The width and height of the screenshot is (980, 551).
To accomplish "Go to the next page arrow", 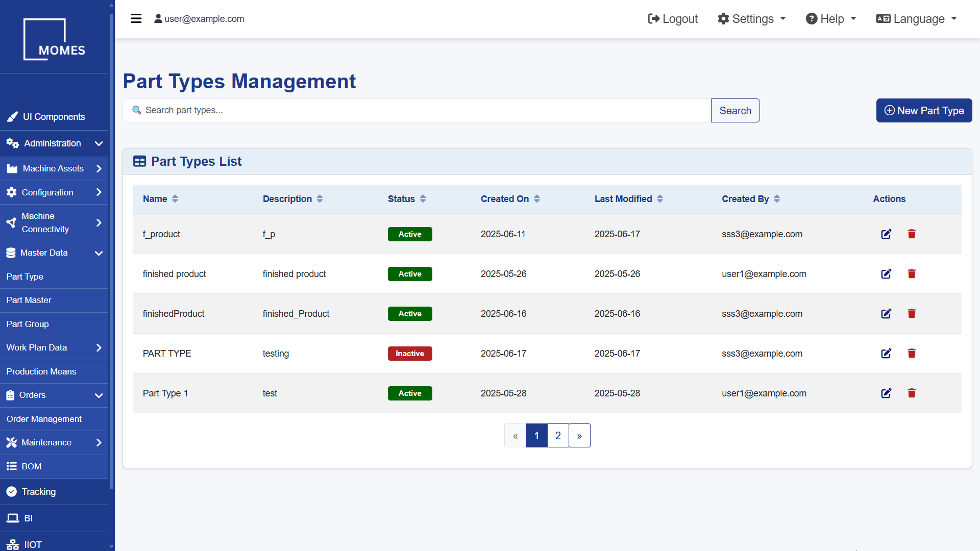I will coord(579,436).
